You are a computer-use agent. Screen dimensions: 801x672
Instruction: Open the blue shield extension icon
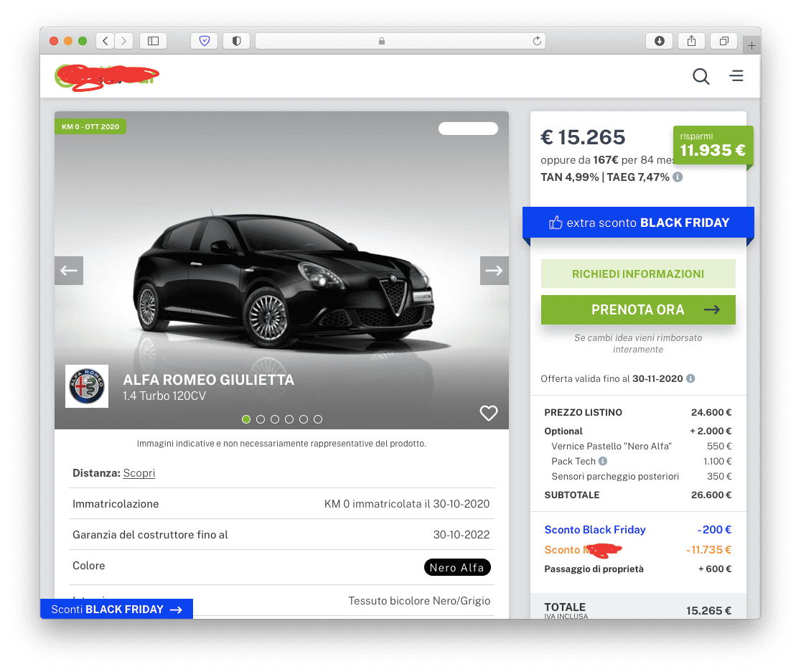coord(205,41)
